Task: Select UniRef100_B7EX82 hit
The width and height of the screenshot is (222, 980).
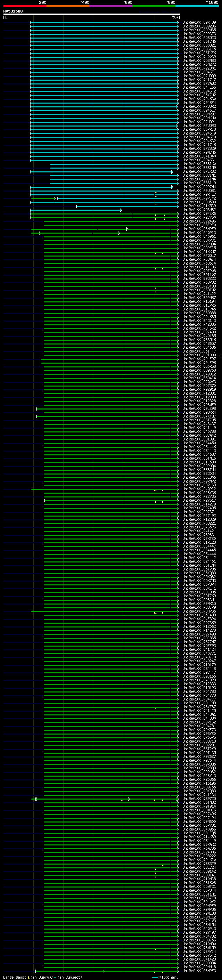Action: click(199, 172)
